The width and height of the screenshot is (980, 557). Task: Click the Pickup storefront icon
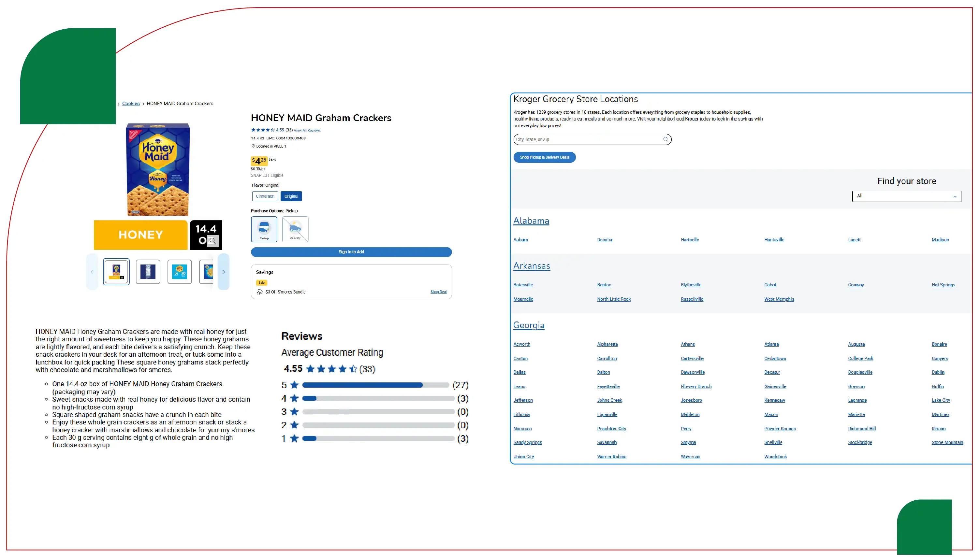[264, 227]
